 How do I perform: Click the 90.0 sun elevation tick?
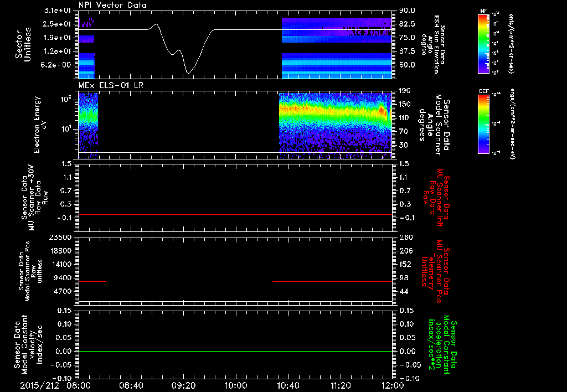(407, 11)
